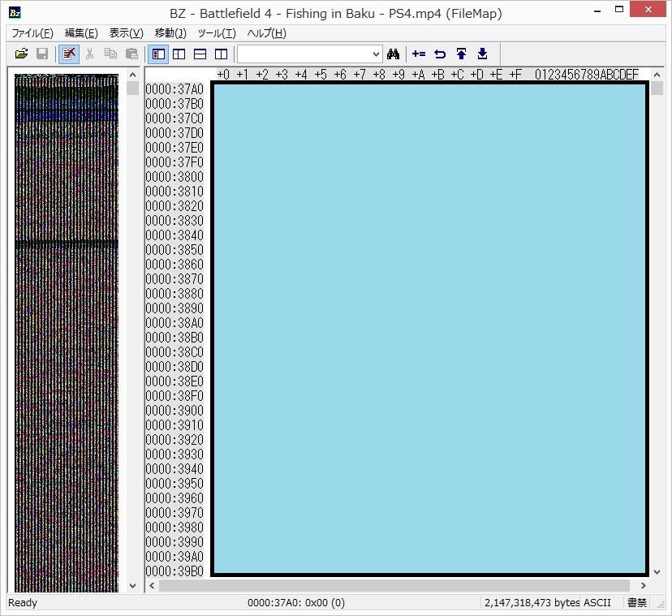This screenshot has height=616, width=672.
Task: Toggle the bitmap view pane button
Action: (x=158, y=54)
